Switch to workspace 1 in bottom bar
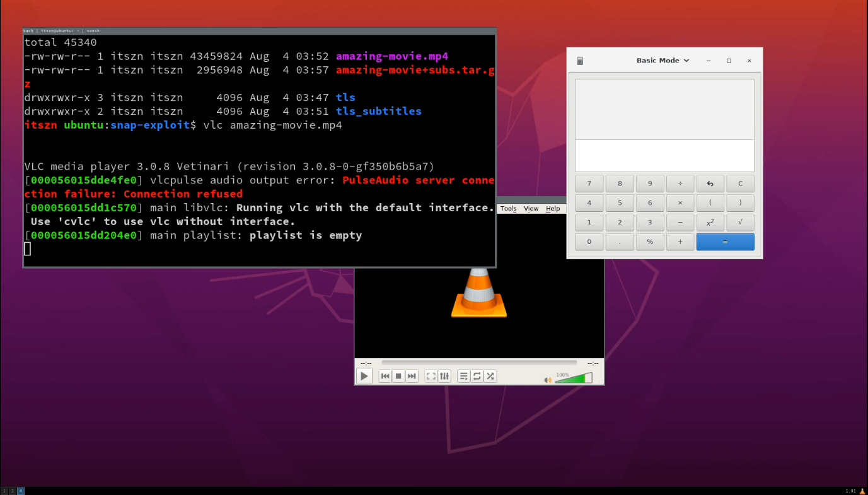 click(x=4, y=491)
